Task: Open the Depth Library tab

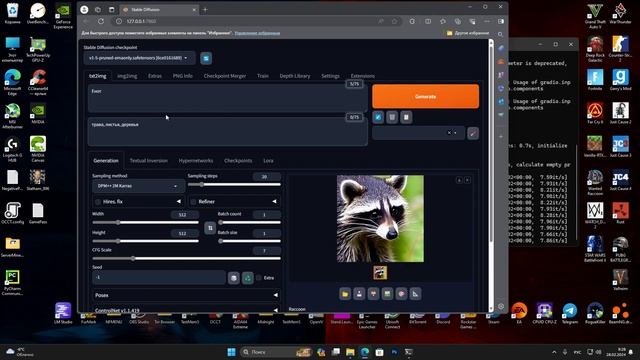Action: point(295,76)
